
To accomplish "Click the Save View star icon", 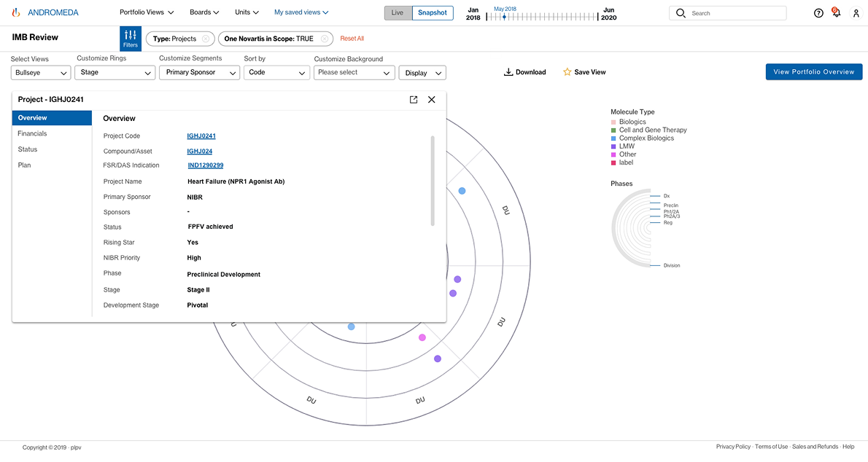I will pos(567,72).
